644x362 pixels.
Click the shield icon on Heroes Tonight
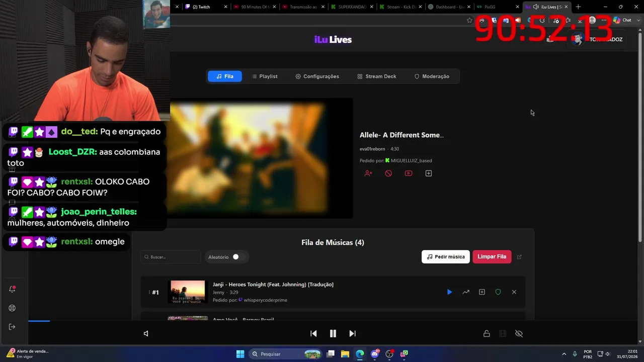[x=498, y=292]
